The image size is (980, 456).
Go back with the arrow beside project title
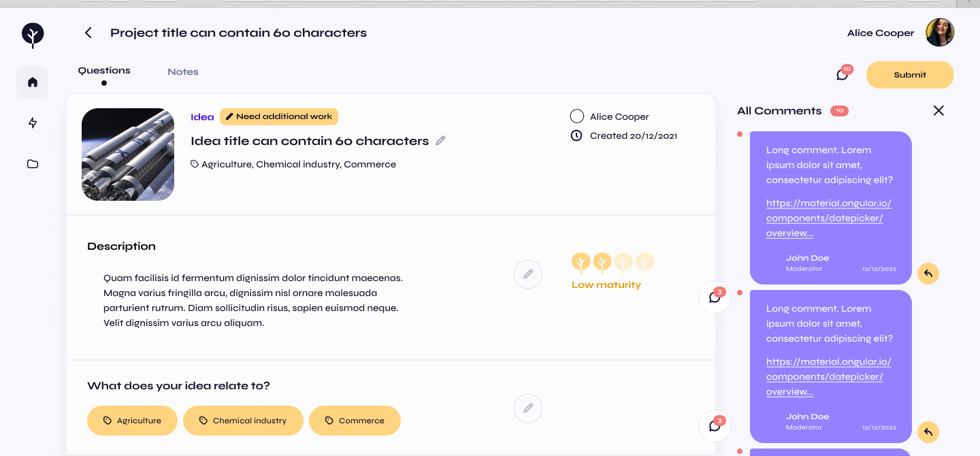88,33
